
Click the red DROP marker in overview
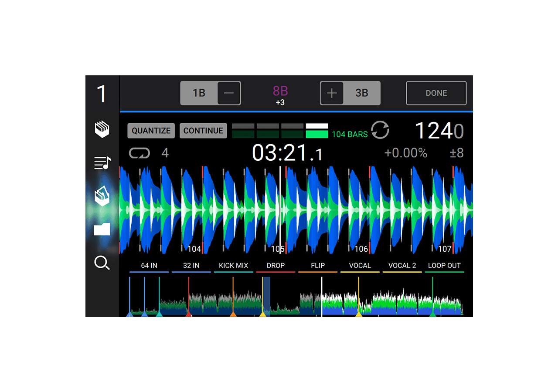pos(189,313)
